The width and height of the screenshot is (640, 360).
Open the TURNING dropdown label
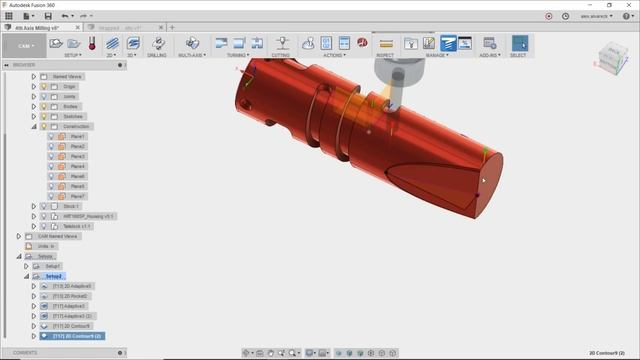pos(238,55)
